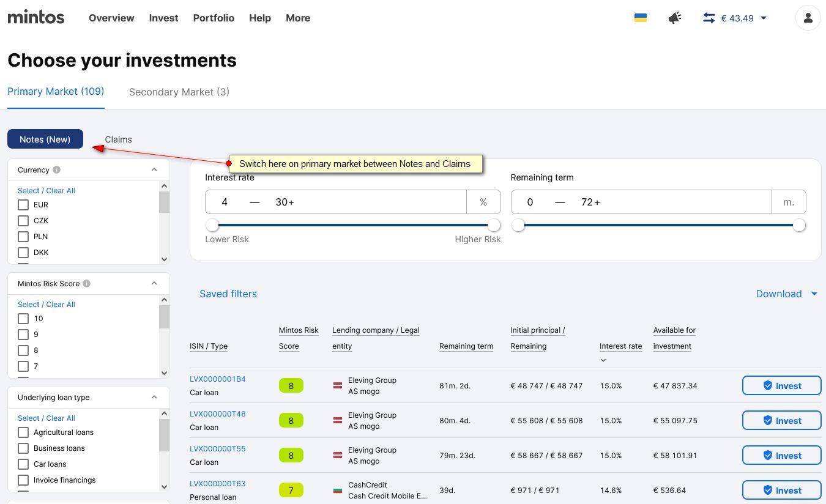Click Currency list scrollbar down arrow
The image size is (826, 504).
pyautogui.click(x=164, y=259)
